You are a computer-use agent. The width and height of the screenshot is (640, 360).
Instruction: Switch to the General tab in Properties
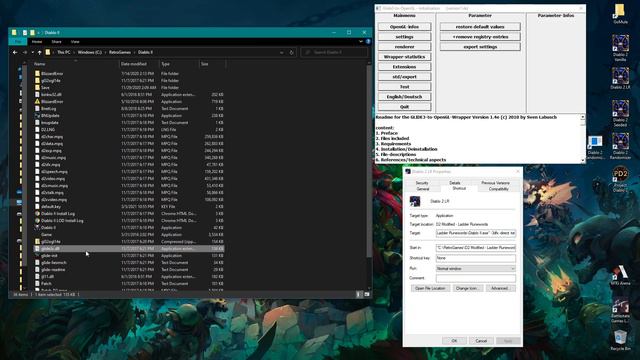[x=423, y=189]
